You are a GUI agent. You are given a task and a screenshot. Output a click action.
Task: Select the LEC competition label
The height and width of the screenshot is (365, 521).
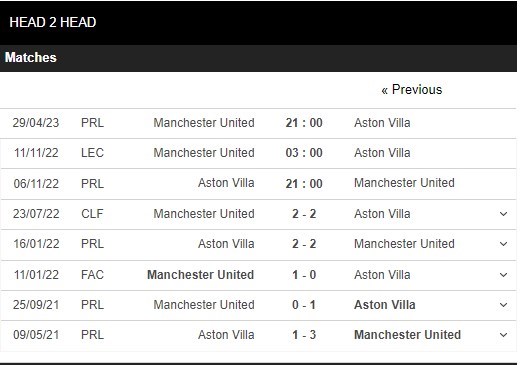tap(92, 153)
